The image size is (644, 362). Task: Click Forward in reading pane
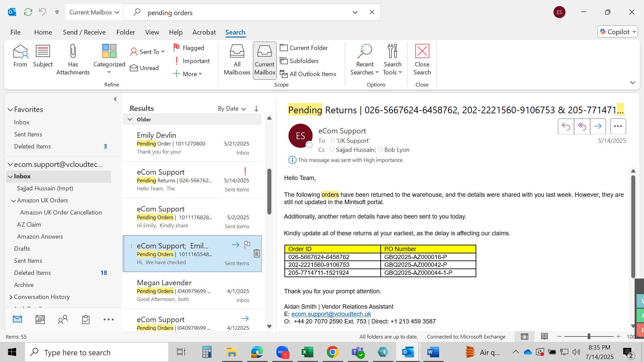598,126
